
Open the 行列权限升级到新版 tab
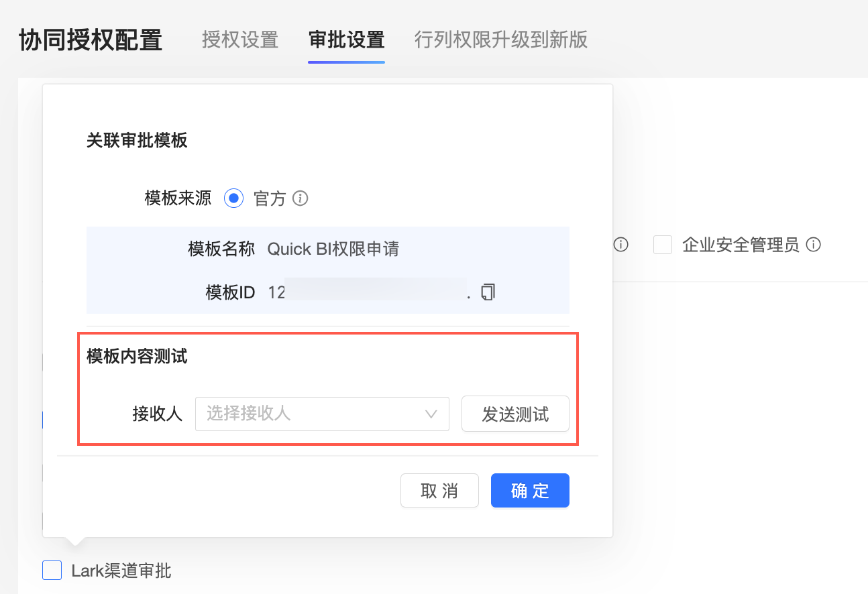tap(501, 40)
